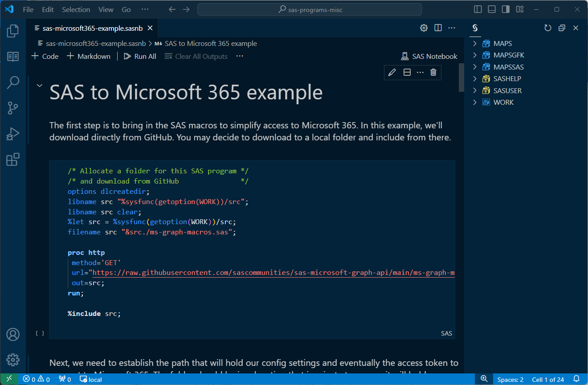Screen dimensions: 588x385
Task: Split the cell using the split icon
Action: [x=407, y=72]
